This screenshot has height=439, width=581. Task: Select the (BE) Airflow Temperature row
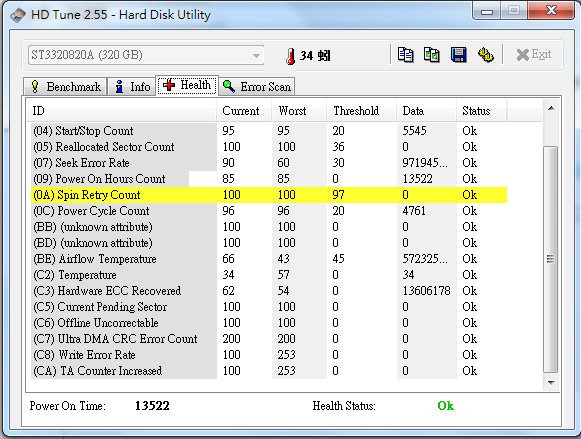[269, 259]
